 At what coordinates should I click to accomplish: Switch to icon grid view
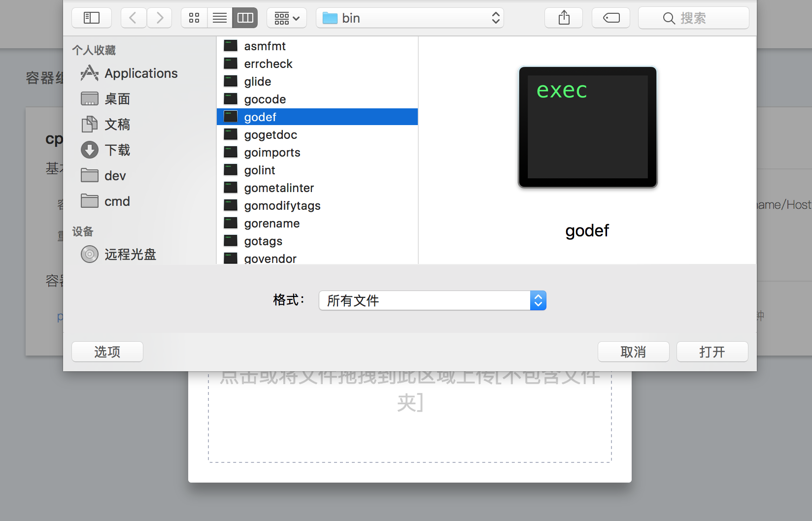[194, 18]
